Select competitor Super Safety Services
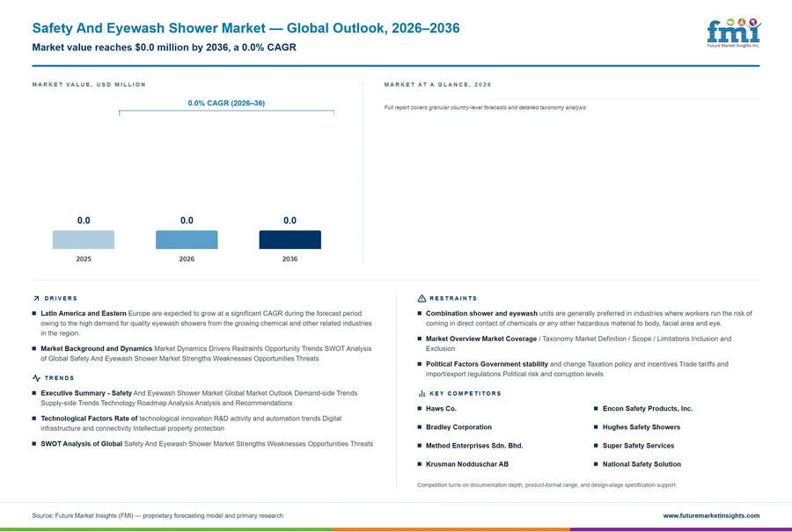The image size is (792, 532). 638,446
